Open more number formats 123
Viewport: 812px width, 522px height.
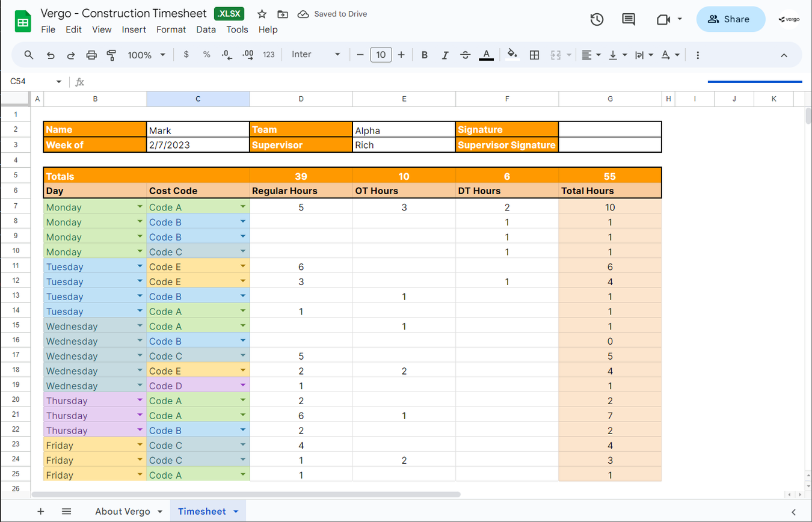point(269,55)
